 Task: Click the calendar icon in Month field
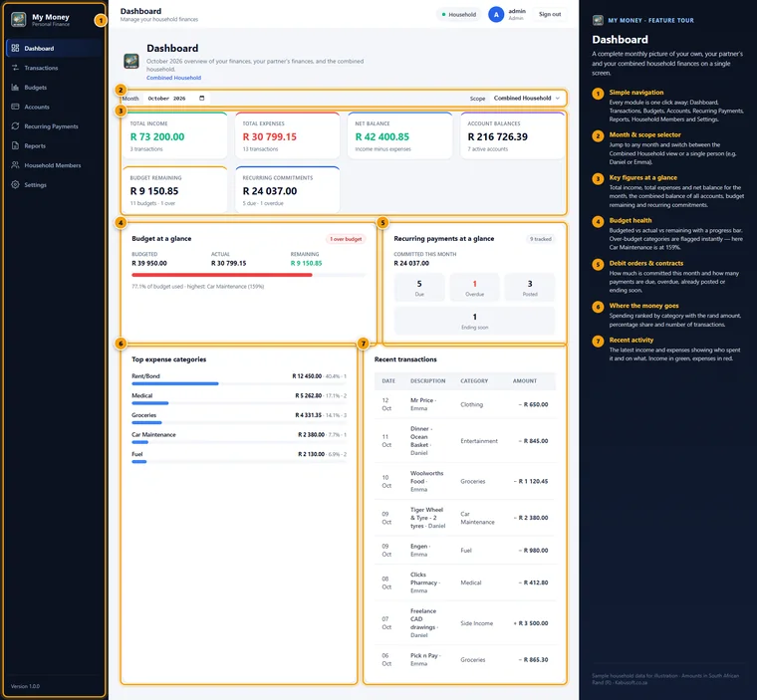[202, 98]
